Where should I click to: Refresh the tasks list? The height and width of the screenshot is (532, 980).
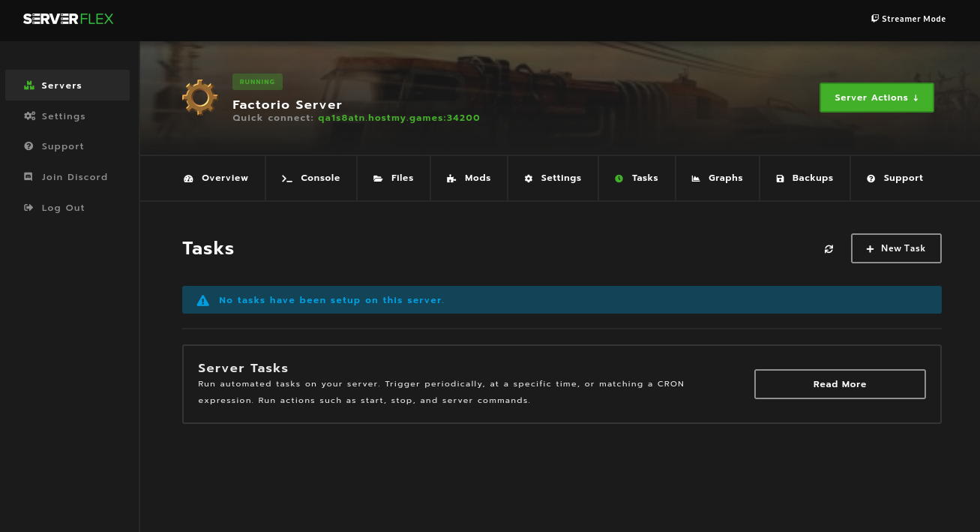(829, 249)
